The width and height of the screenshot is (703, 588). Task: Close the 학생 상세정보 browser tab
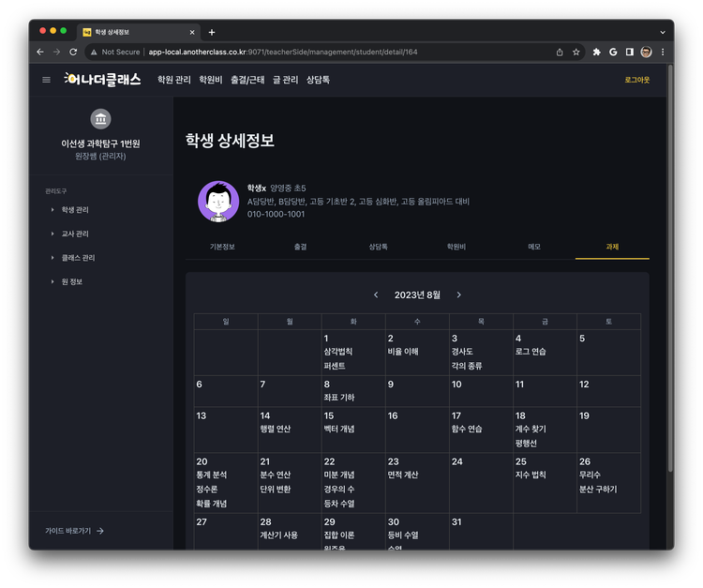pyautogui.click(x=192, y=32)
